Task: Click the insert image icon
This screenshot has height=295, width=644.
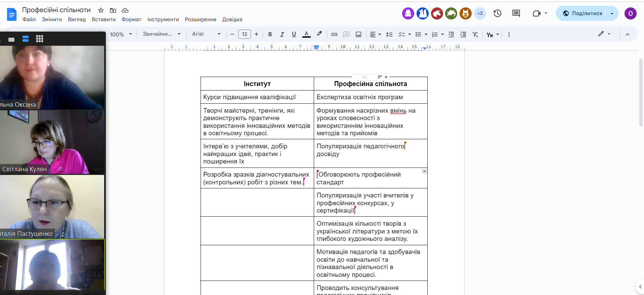Action: 358,34
